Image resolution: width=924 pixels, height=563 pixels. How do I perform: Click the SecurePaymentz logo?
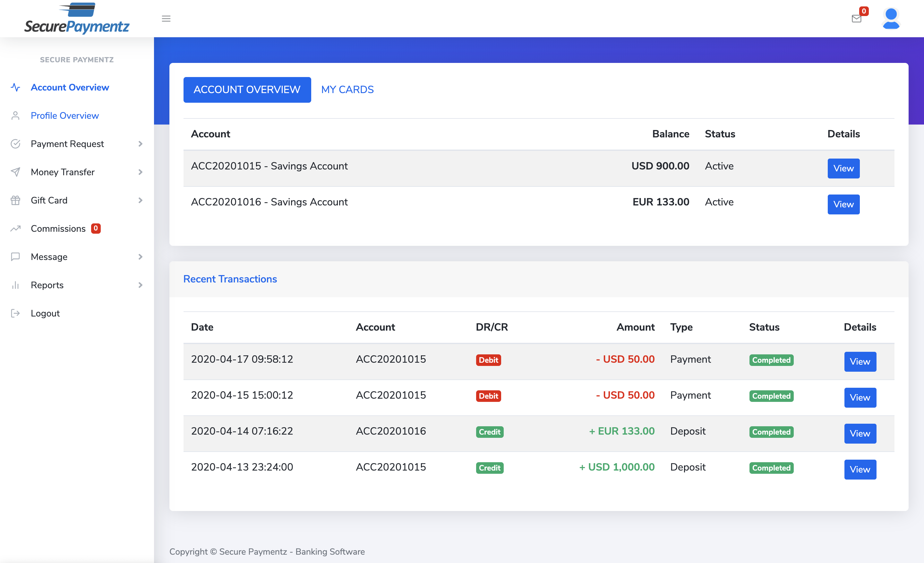[77, 18]
